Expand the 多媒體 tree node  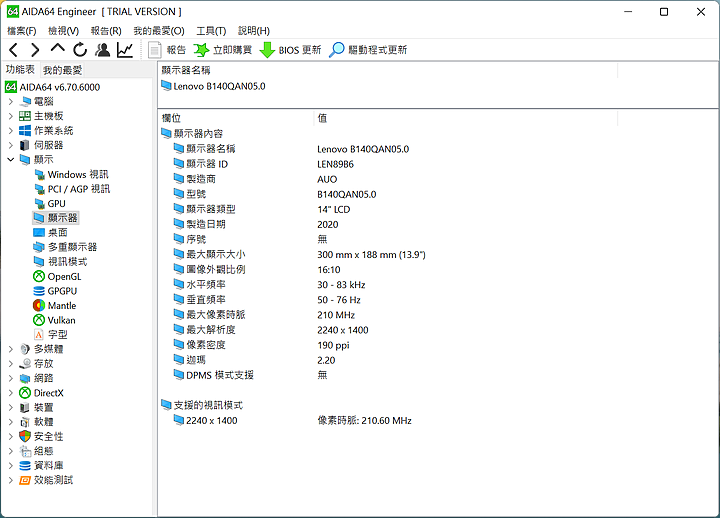[11, 349]
